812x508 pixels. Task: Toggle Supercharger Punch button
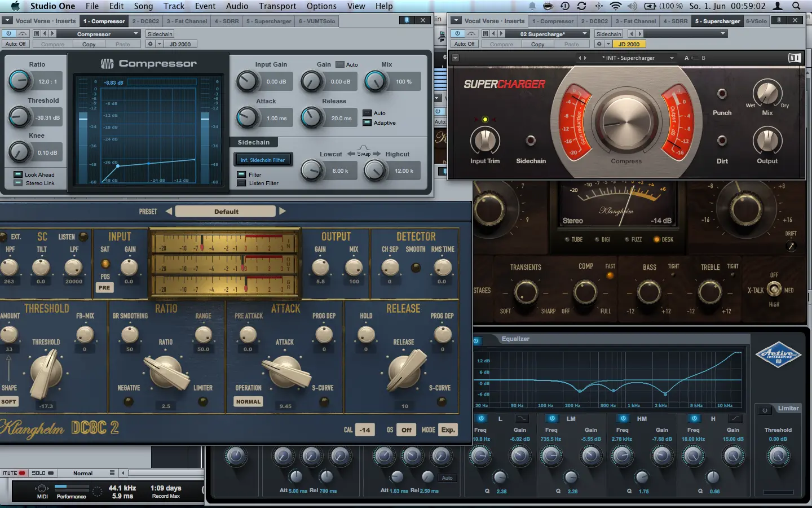[x=722, y=94]
